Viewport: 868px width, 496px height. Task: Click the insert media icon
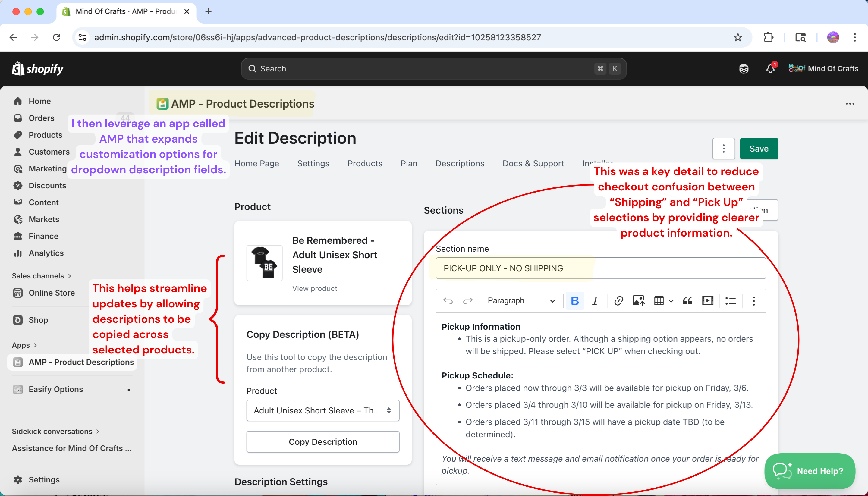tap(708, 300)
